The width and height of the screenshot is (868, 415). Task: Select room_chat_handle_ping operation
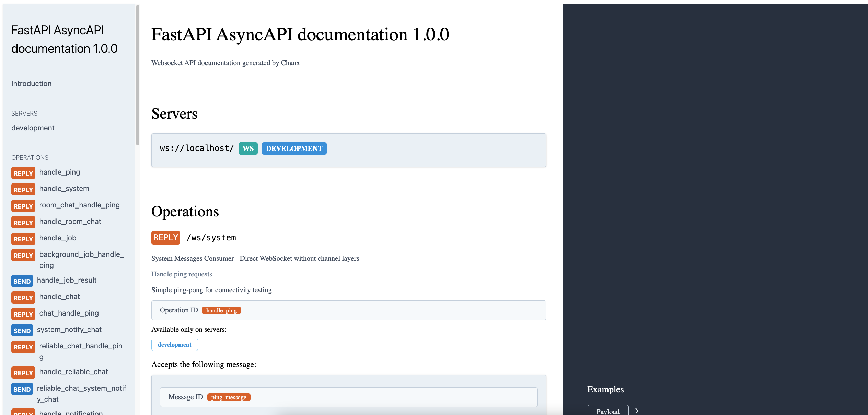pos(79,205)
